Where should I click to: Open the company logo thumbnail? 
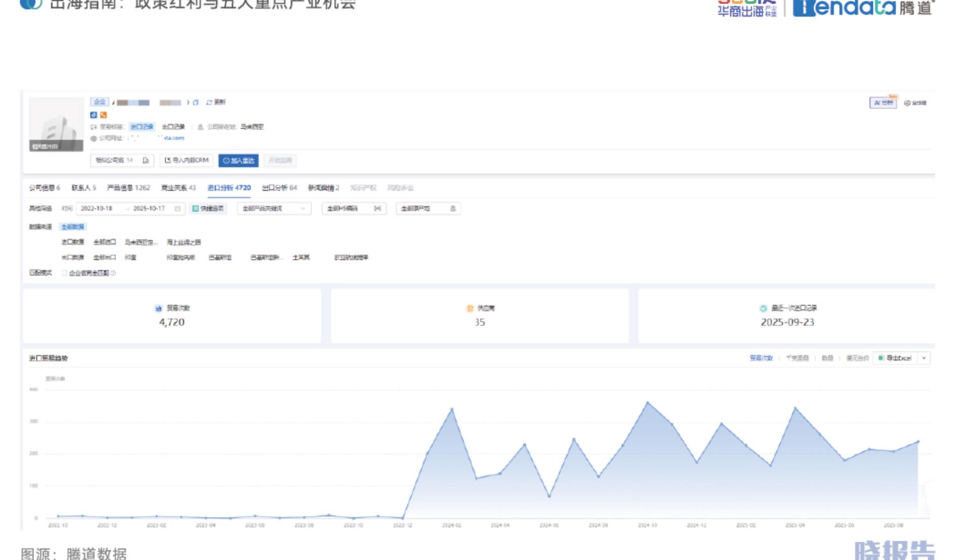pos(56,124)
